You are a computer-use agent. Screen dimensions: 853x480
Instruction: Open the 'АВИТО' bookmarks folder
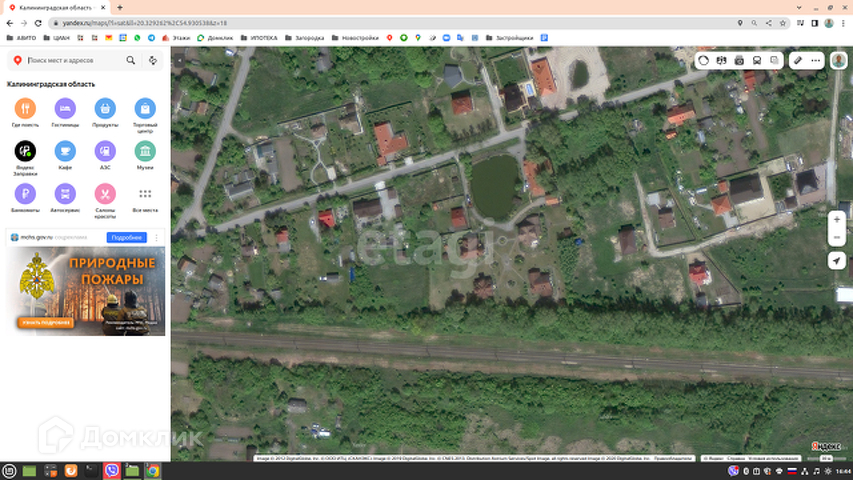[x=21, y=38]
